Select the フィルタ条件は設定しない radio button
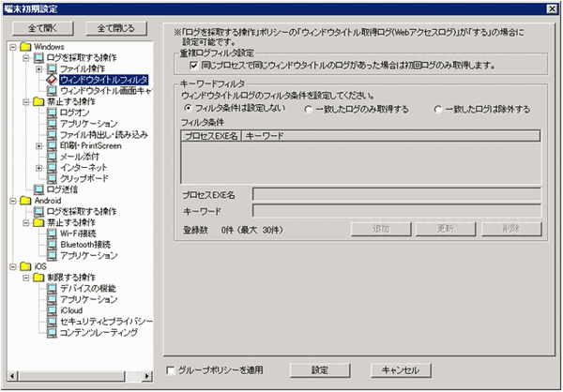563x392 pixels. (x=187, y=108)
